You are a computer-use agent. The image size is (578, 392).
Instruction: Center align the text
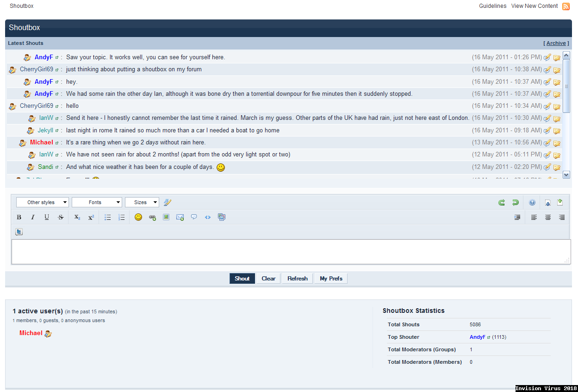coord(548,217)
